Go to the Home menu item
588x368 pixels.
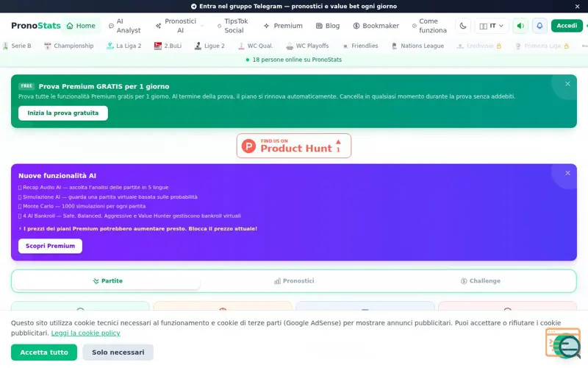81,26
